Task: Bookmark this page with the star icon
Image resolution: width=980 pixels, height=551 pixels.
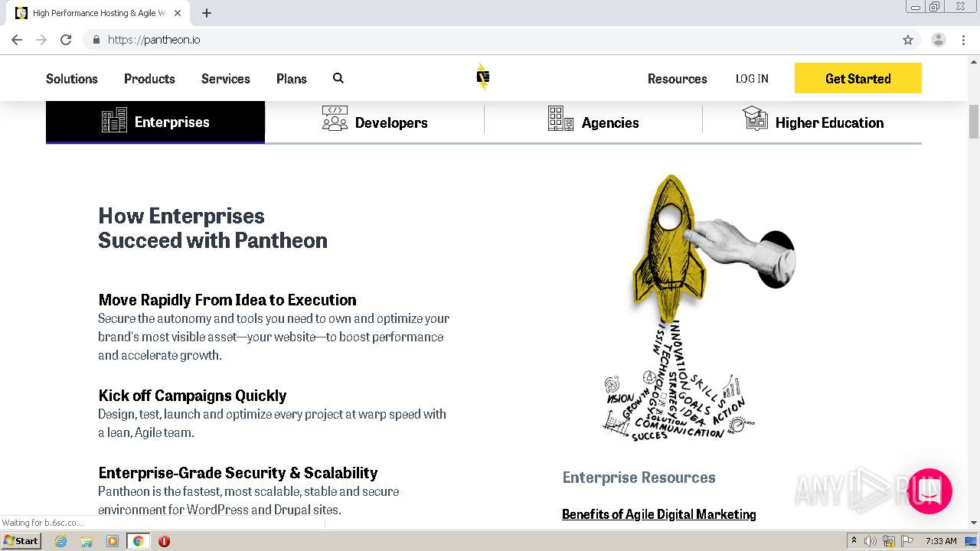Action: click(x=908, y=40)
